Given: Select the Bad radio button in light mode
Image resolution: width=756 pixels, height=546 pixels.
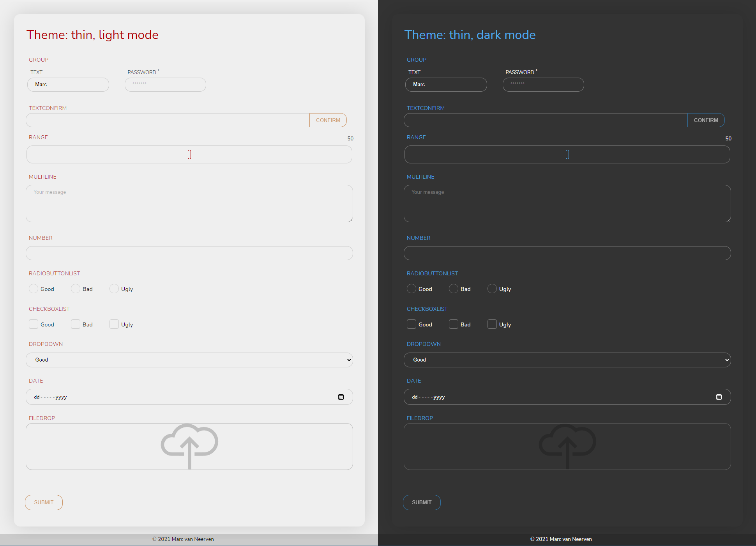Looking at the screenshot, I should tap(76, 289).
